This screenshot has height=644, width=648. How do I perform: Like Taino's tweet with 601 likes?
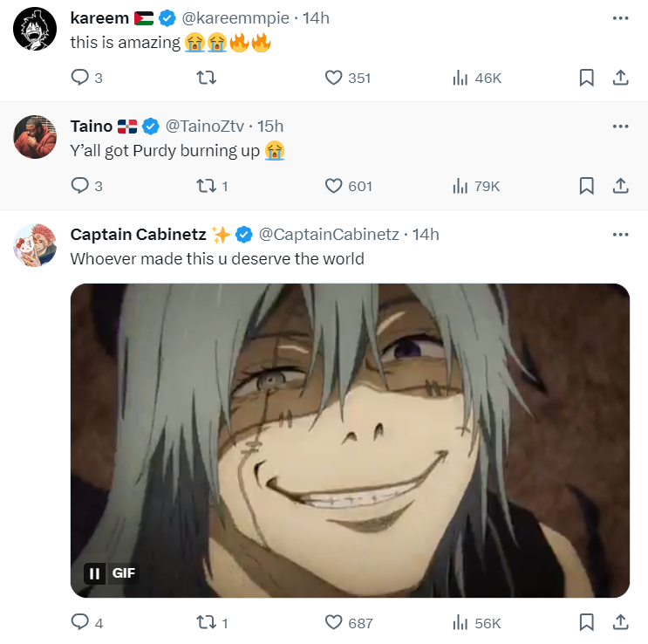(x=333, y=185)
